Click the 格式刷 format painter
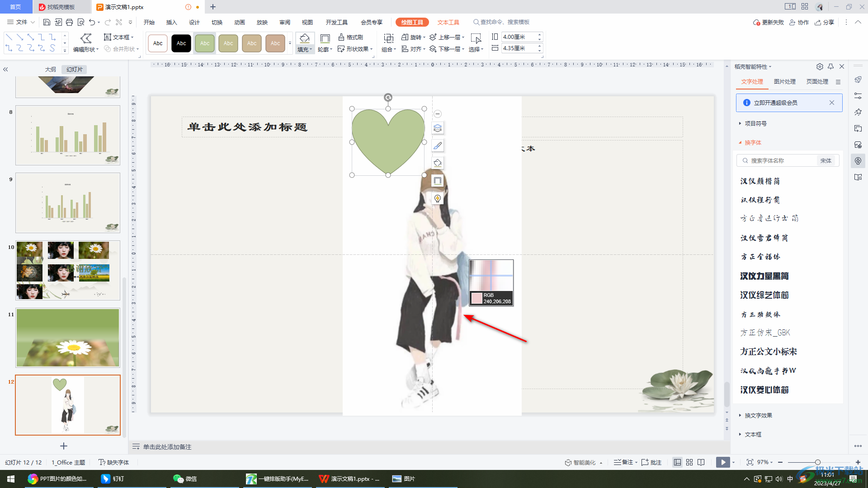The image size is (868, 488). tap(351, 37)
